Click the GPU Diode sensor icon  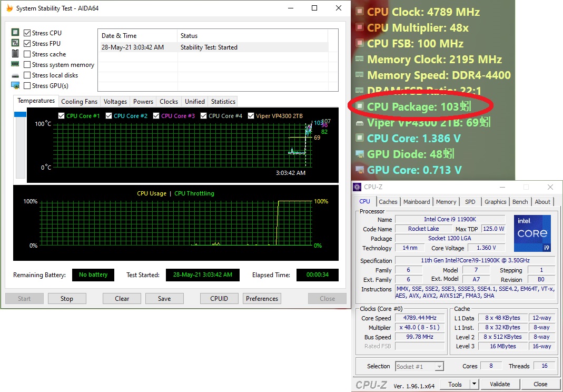point(359,154)
